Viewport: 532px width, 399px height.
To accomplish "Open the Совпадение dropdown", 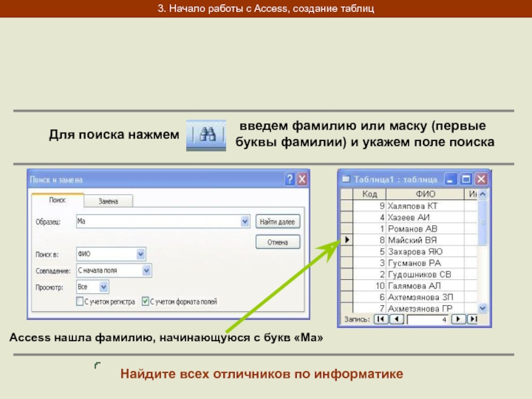I will (x=147, y=271).
